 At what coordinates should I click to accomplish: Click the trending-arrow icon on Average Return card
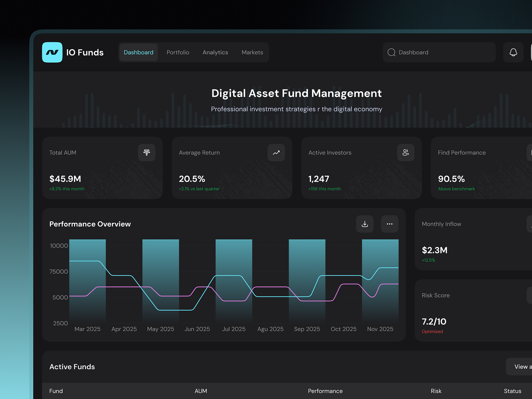click(276, 153)
